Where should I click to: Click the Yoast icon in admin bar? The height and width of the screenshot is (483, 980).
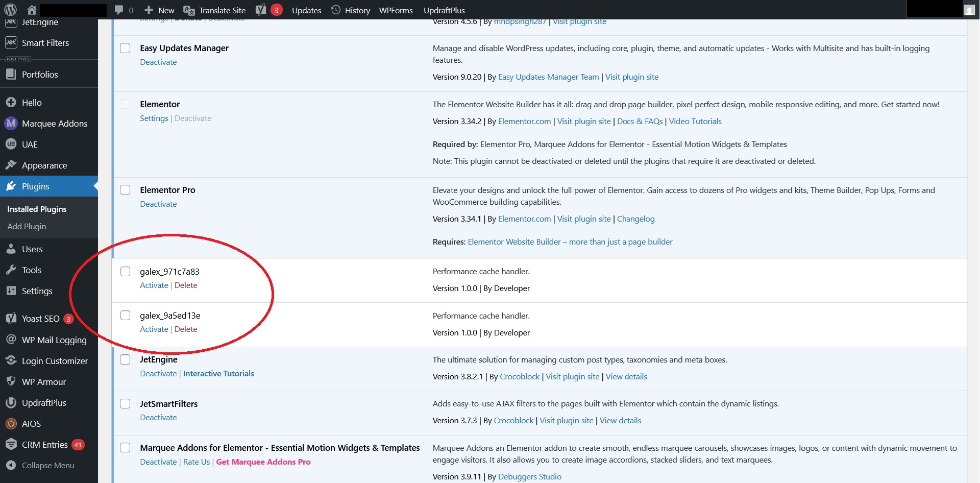[261, 10]
